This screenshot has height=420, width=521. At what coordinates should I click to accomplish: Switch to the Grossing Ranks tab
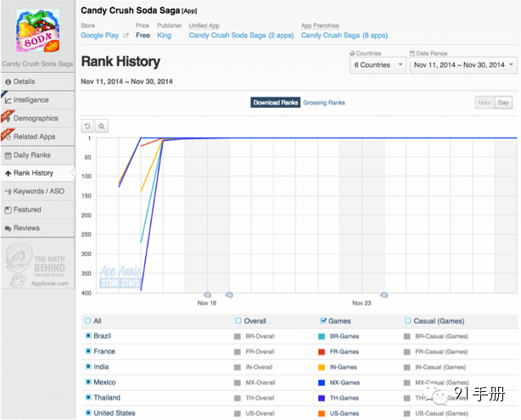(x=324, y=103)
